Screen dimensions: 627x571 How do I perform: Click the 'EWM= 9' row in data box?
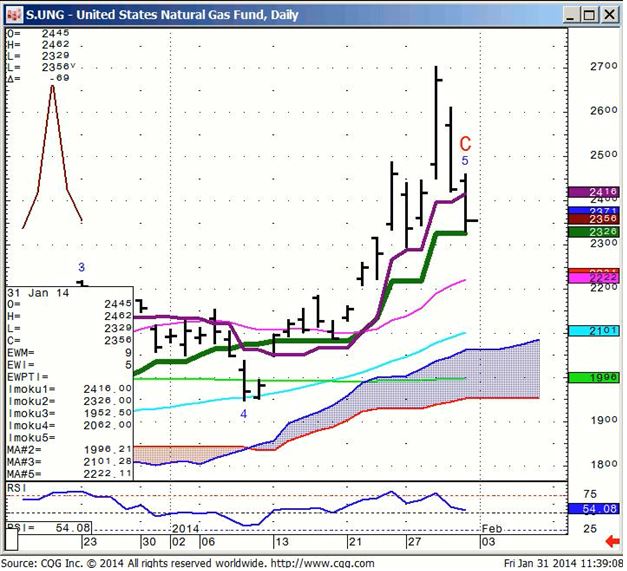(70, 353)
